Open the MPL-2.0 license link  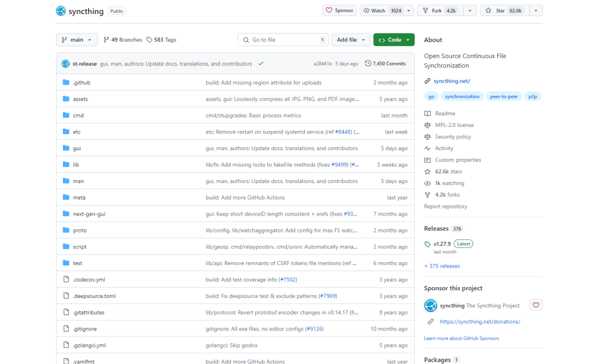[x=454, y=125]
